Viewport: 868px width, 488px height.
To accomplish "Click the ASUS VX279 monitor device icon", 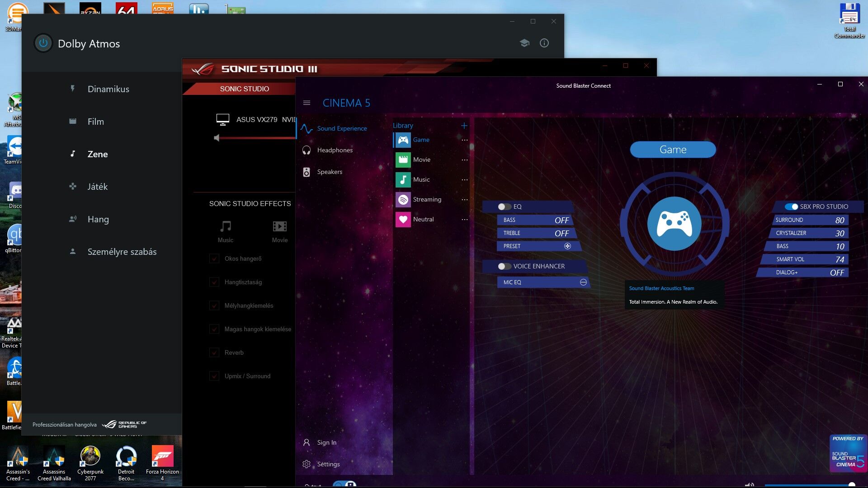I will [222, 119].
